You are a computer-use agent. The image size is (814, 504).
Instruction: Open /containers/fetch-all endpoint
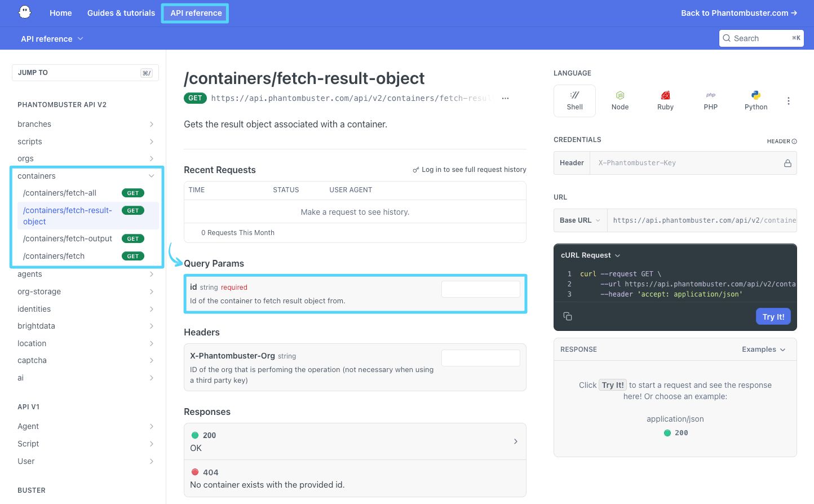click(60, 193)
